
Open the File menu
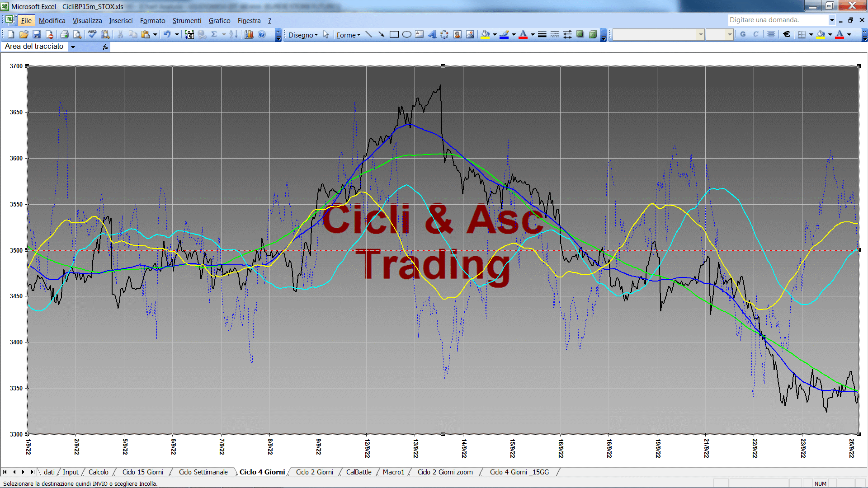pyautogui.click(x=26, y=20)
